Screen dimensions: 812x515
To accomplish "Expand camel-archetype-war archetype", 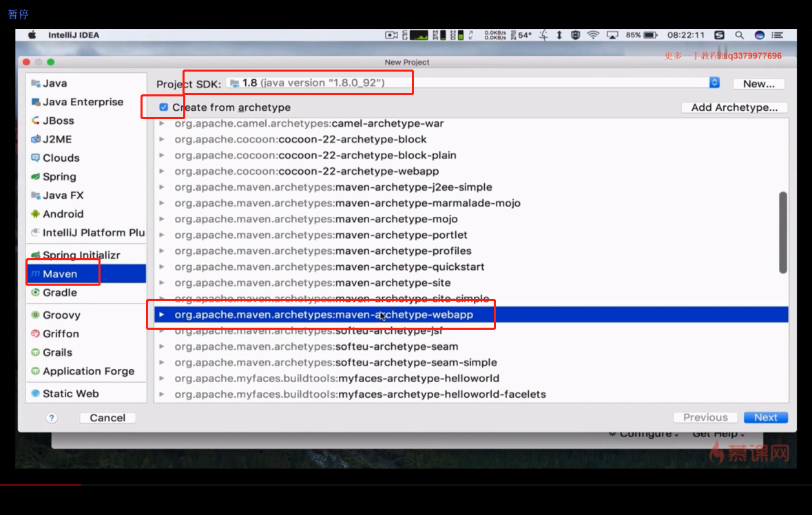I will (162, 123).
